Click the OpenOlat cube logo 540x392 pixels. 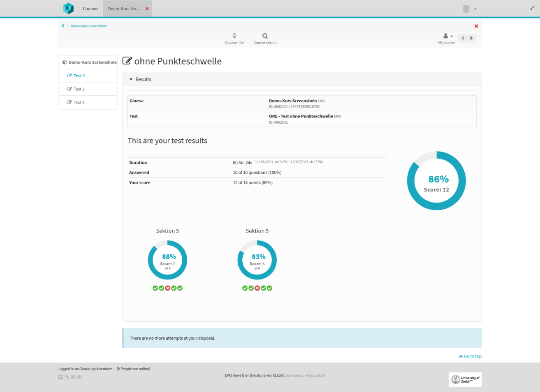(68, 8)
